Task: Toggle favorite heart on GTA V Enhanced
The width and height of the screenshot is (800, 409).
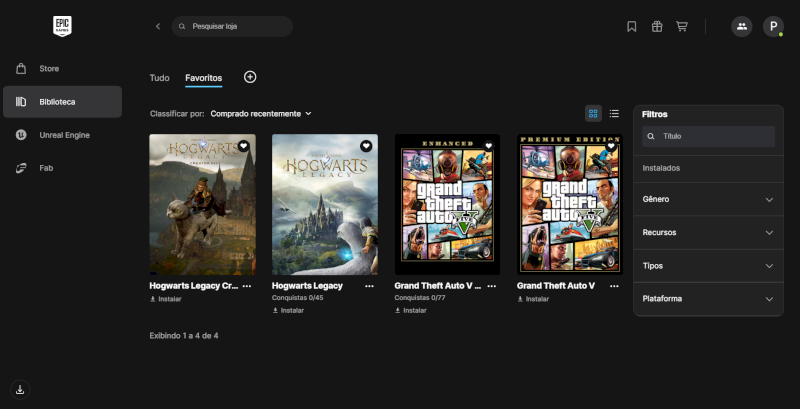Action: [x=489, y=146]
